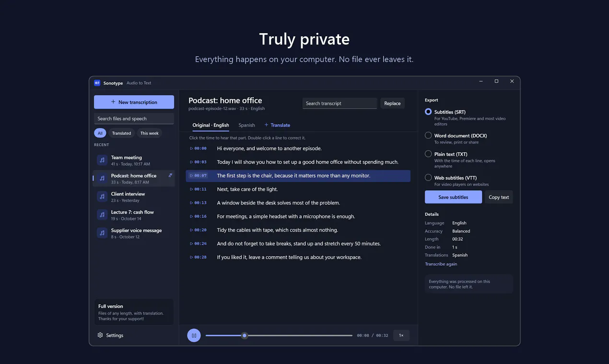The image size is (609, 364).
Task: Click the Podcast: home office file name in the sidebar
Action: click(x=134, y=176)
